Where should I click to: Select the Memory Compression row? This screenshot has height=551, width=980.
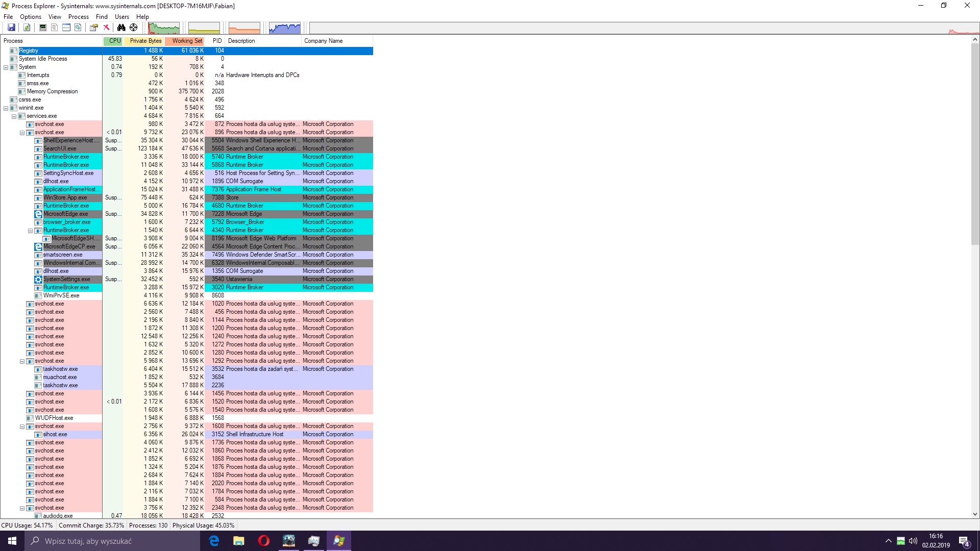click(186, 91)
